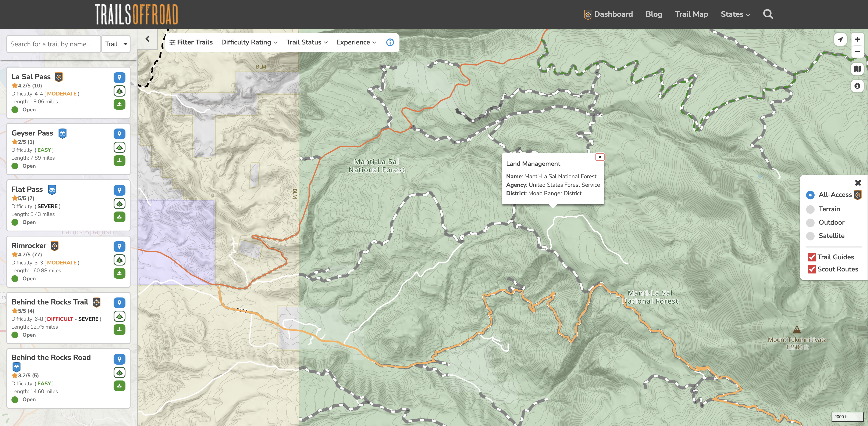Image resolution: width=868 pixels, height=426 pixels.
Task: Zoom out the map with minus button
Action: pyautogui.click(x=858, y=51)
